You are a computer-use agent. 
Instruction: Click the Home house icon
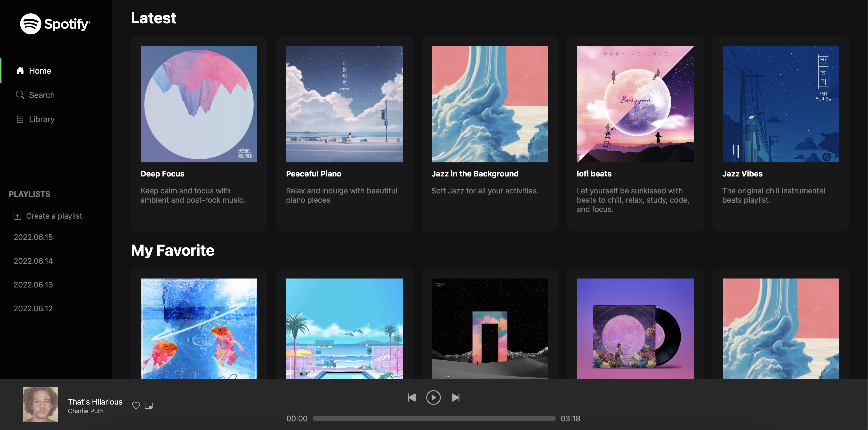(20, 71)
